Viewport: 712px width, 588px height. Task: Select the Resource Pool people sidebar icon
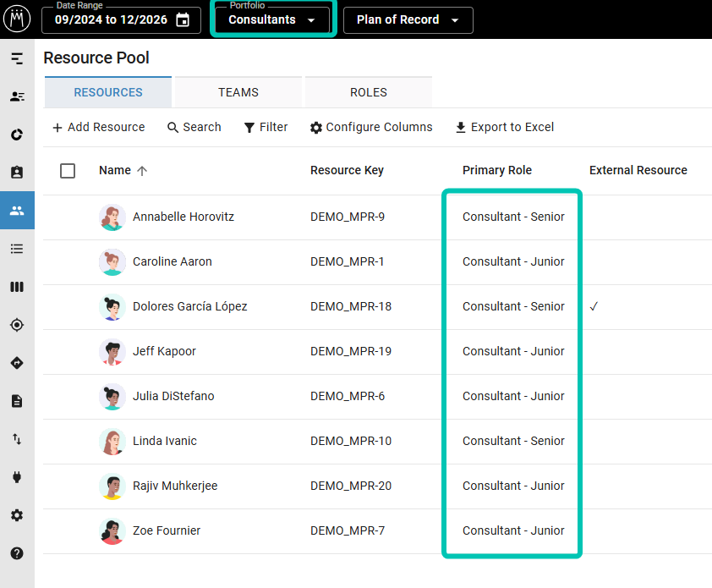point(17,211)
